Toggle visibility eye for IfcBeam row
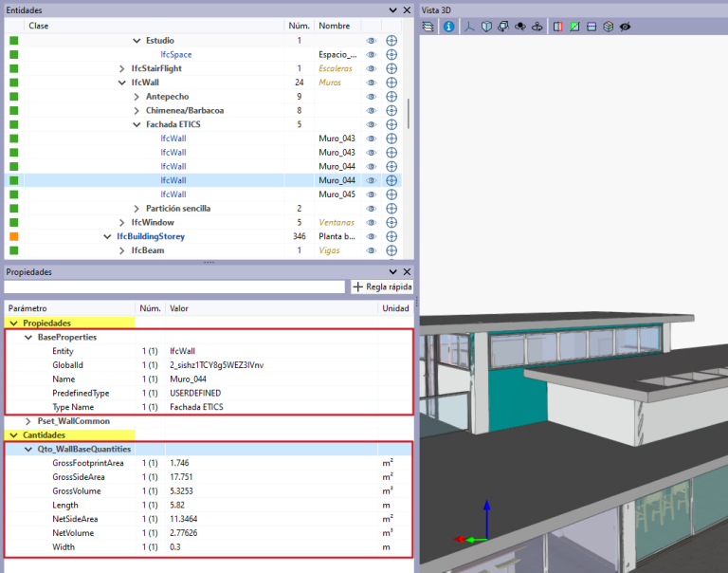Image resolution: width=728 pixels, height=573 pixels. tap(371, 250)
